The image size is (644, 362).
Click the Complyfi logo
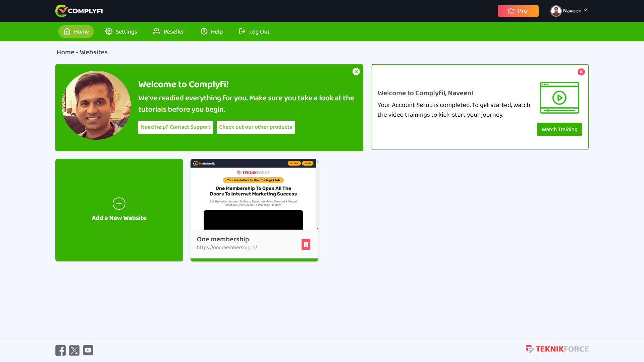coord(79,11)
